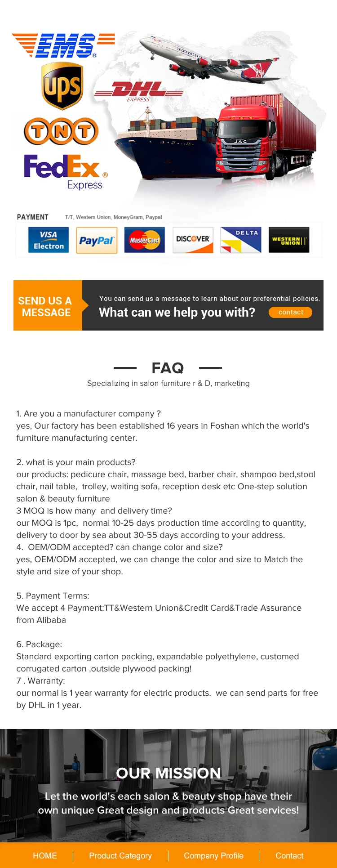Viewport: 337px width, 868px height.
Task: Click the EMS shipping logo
Action: coord(63,45)
